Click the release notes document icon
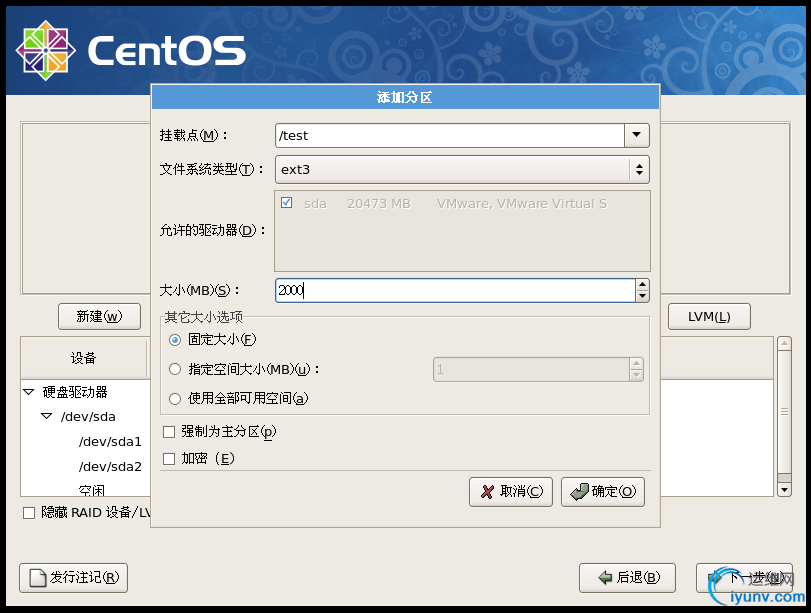The height and width of the screenshot is (613, 811). [38, 578]
